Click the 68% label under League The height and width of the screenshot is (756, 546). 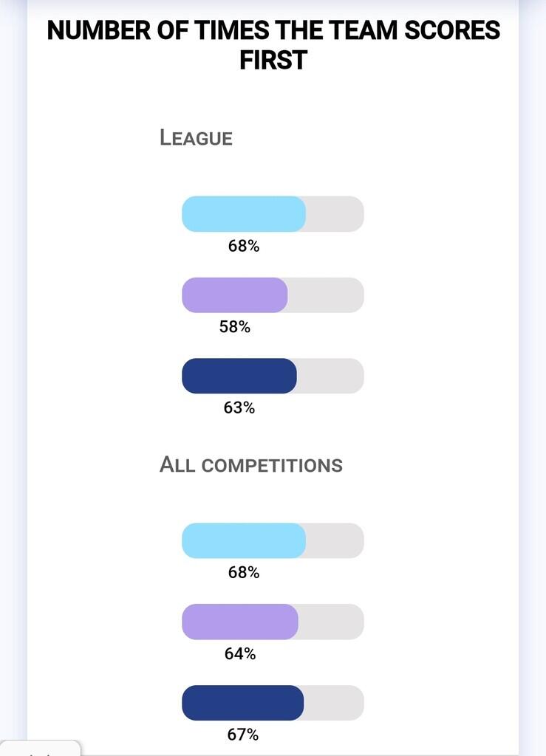pos(243,247)
